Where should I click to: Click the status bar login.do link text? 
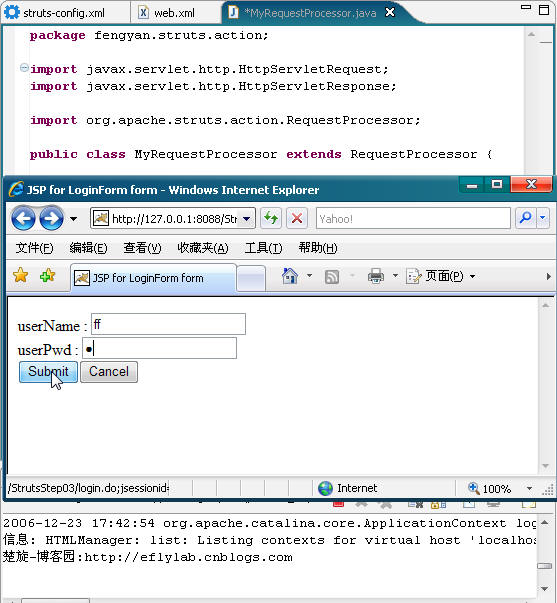[x=88, y=488]
